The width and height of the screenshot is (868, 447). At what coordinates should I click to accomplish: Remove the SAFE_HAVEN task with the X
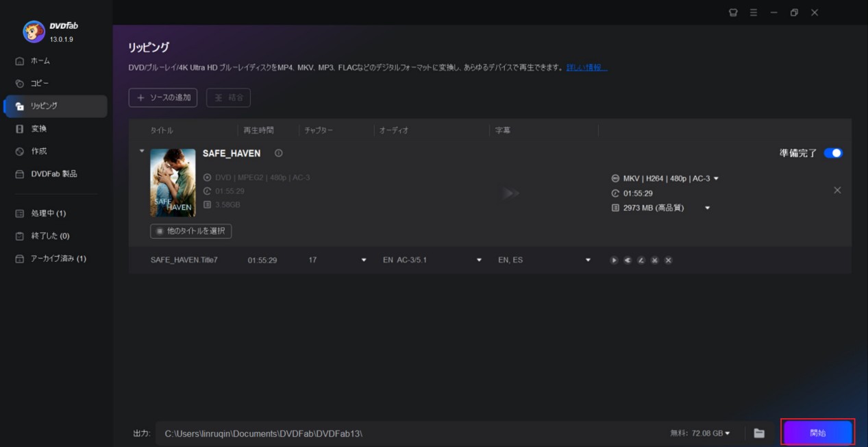[x=837, y=191]
